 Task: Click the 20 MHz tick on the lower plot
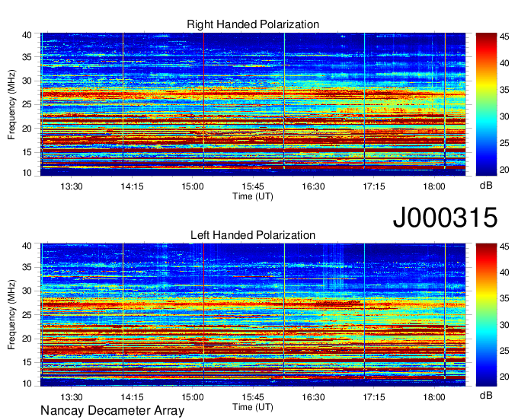[x=27, y=339]
